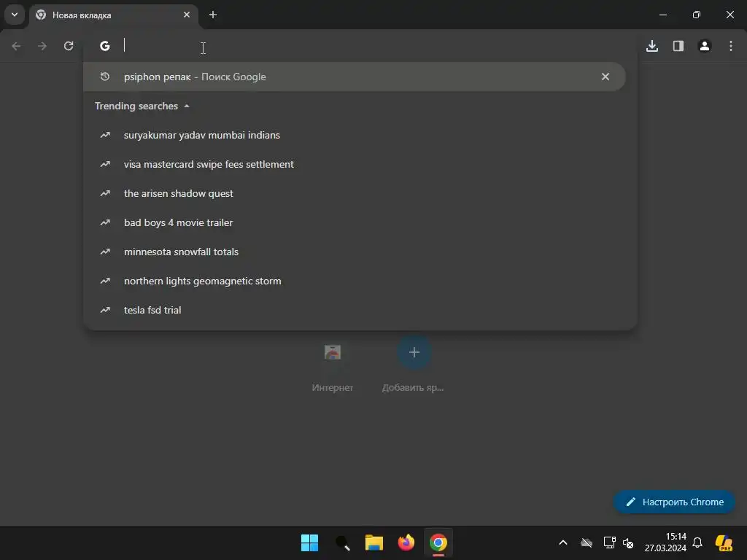Collapse the Trending searches section
Image resolution: width=747 pixels, height=560 pixels.
pyautogui.click(x=187, y=106)
